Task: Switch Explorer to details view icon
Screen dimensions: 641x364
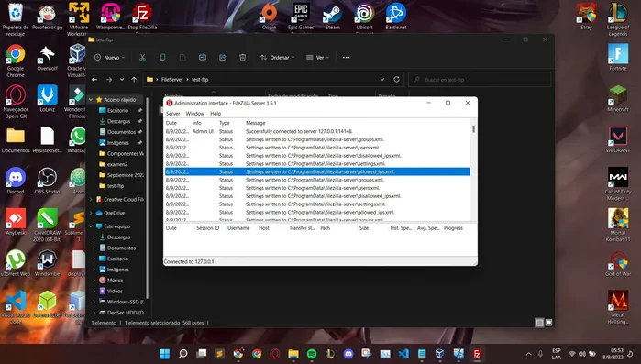Action: click(x=539, y=323)
